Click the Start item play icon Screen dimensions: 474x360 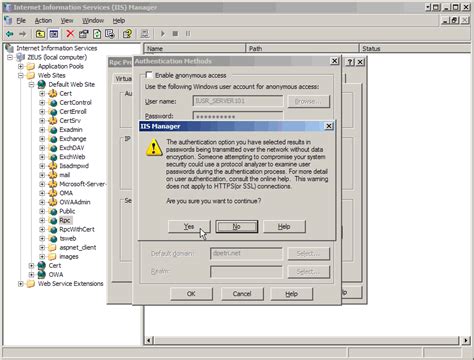[163, 34]
